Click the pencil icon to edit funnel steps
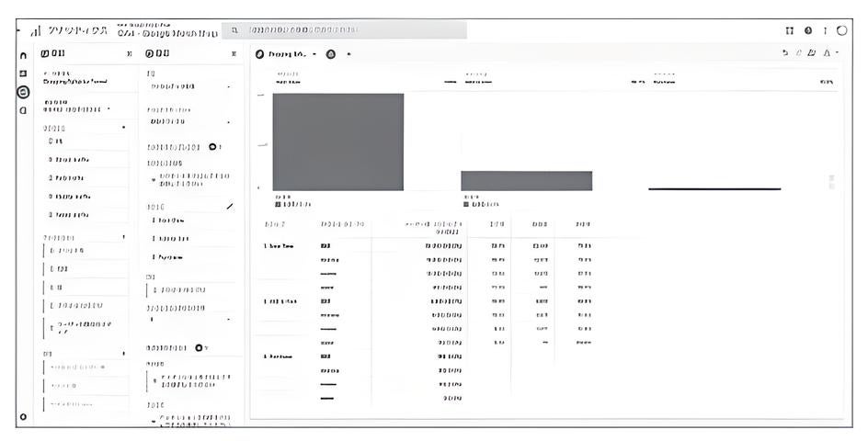The width and height of the screenshot is (868, 441). pos(229,207)
